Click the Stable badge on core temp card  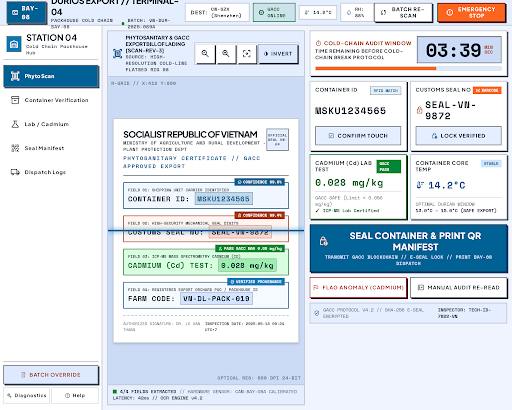pos(491,164)
